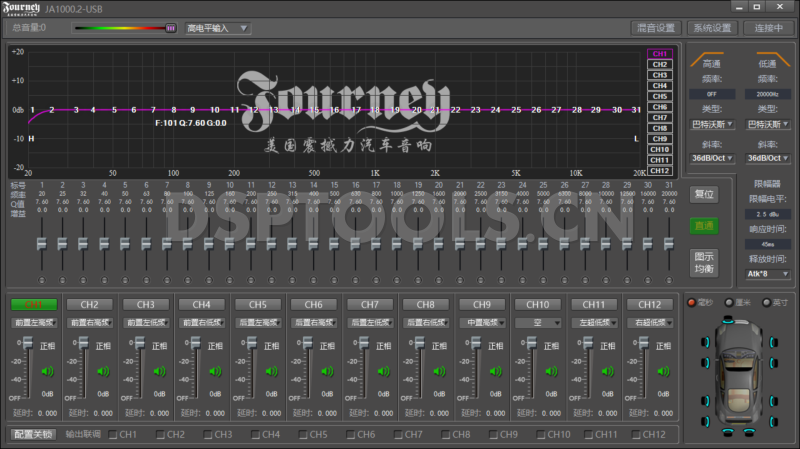
Task: Click the low-pass filter curve icon
Action: click(773, 59)
